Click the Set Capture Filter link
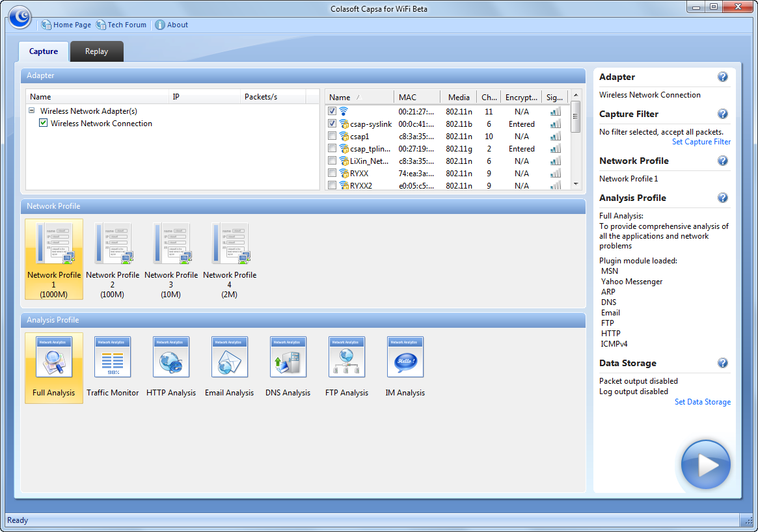 pyautogui.click(x=701, y=142)
